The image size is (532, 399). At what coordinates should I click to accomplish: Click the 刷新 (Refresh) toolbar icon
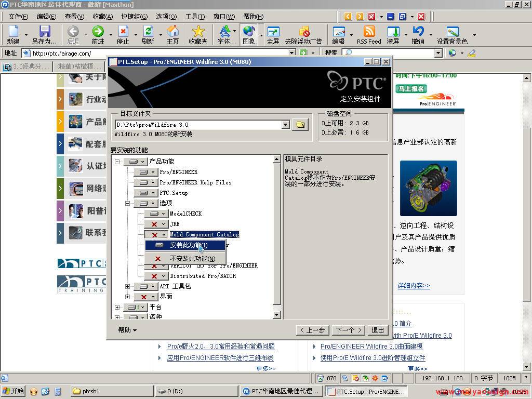coord(148,35)
